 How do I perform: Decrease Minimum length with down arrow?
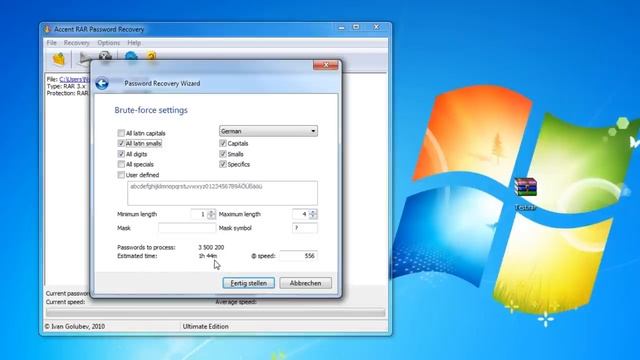point(211,216)
